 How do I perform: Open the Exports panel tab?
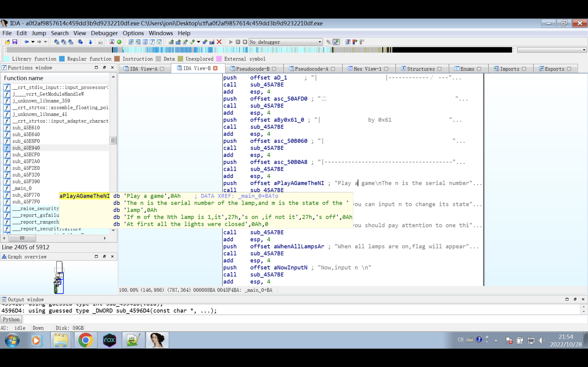(x=554, y=69)
